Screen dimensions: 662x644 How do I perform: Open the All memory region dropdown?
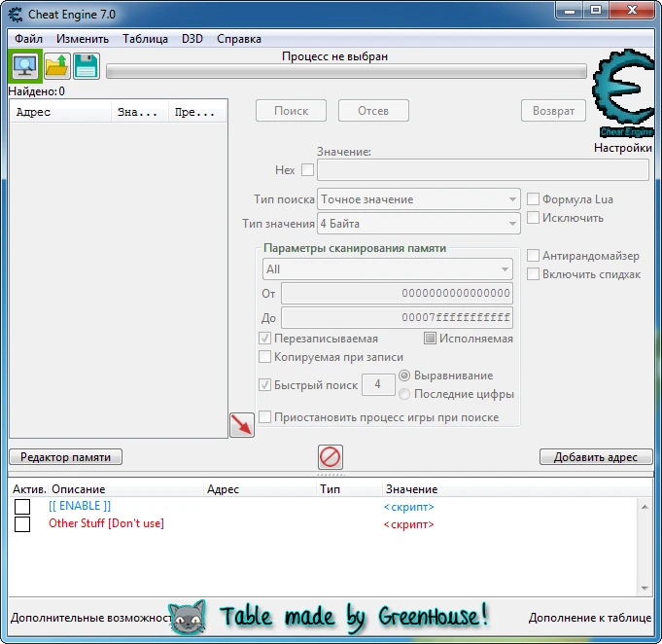[x=388, y=269]
